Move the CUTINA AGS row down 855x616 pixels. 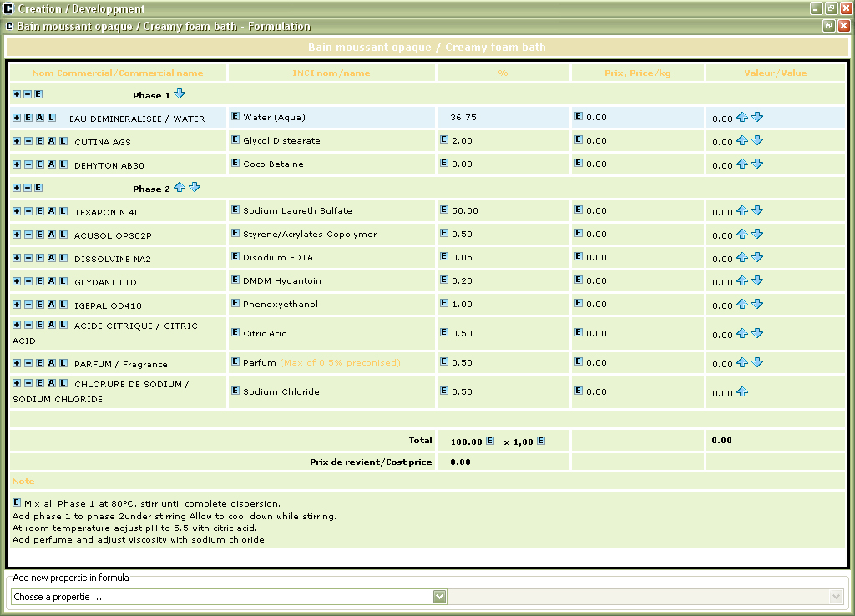click(x=757, y=140)
